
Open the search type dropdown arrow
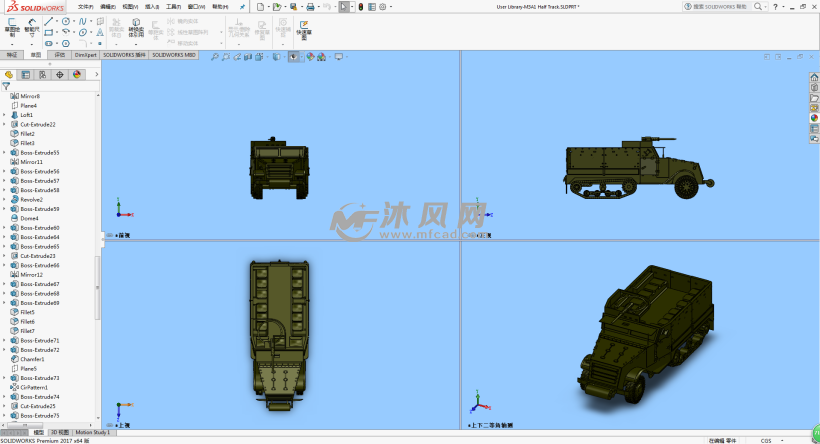pyautogui.click(x=766, y=7)
